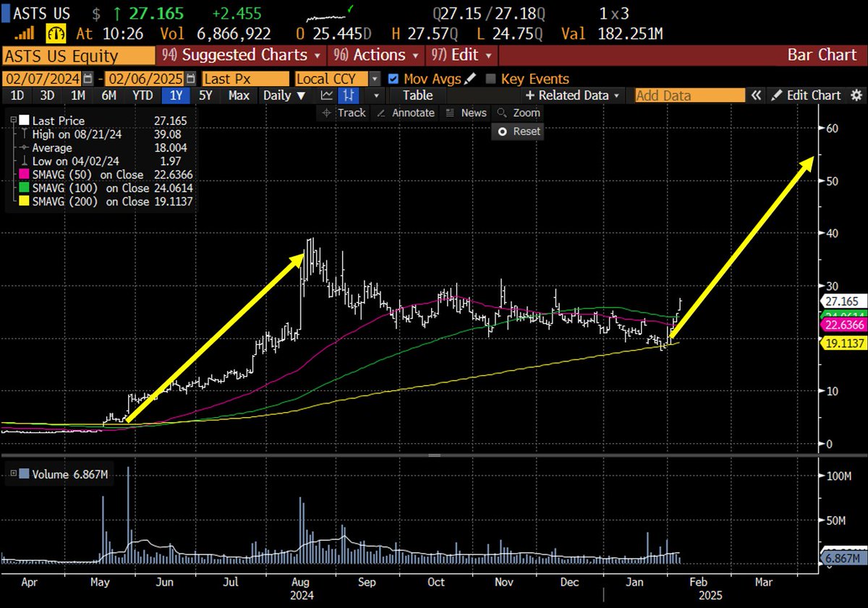Click the Edit Chart button
868x608 pixels.
click(807, 95)
